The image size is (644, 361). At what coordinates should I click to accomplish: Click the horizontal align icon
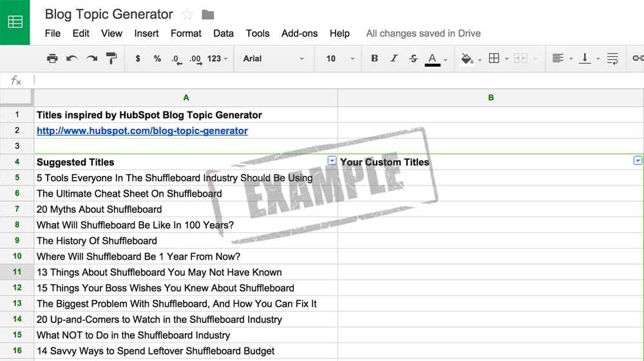[x=558, y=59]
